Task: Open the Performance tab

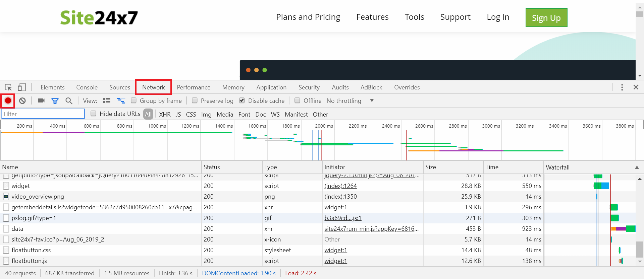Action: coord(194,87)
